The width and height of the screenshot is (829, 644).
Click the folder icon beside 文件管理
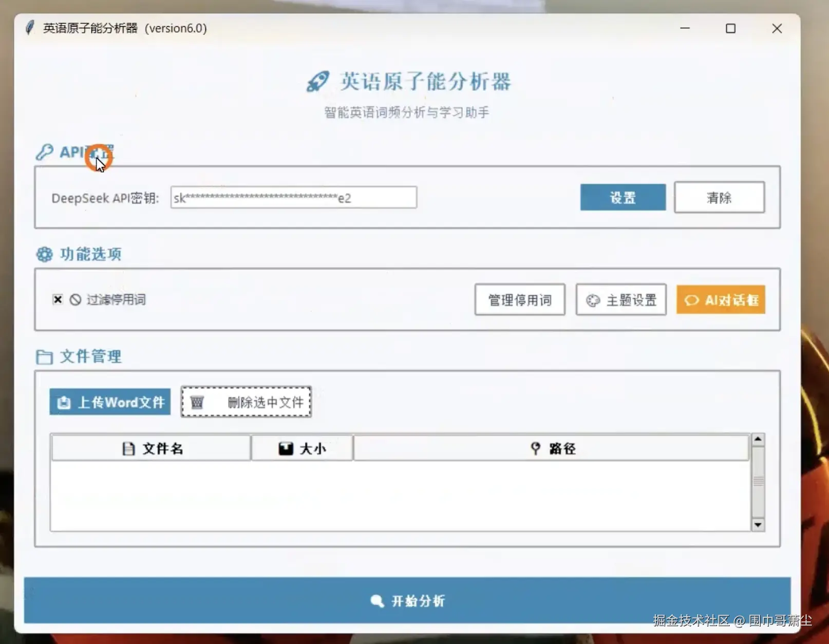(44, 356)
